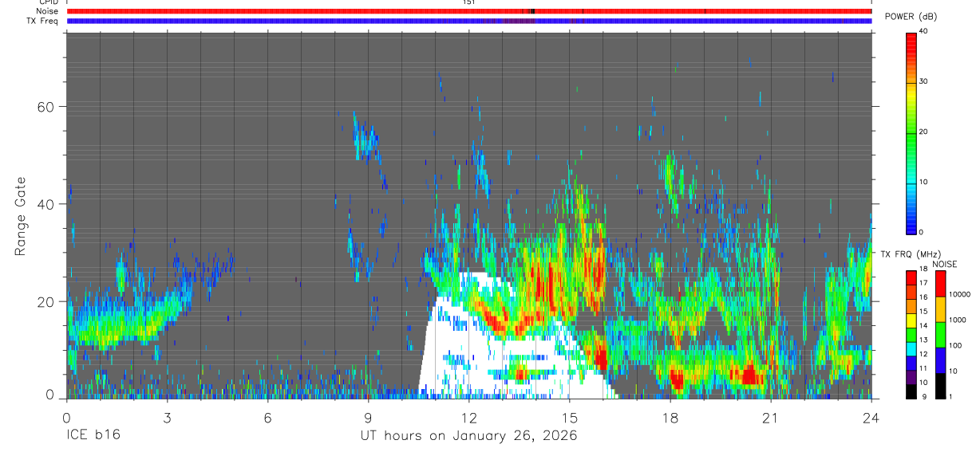Click the 17 label on TX FRQ scale
Image resolution: width=980 pixels, height=452 pixels.
(924, 283)
